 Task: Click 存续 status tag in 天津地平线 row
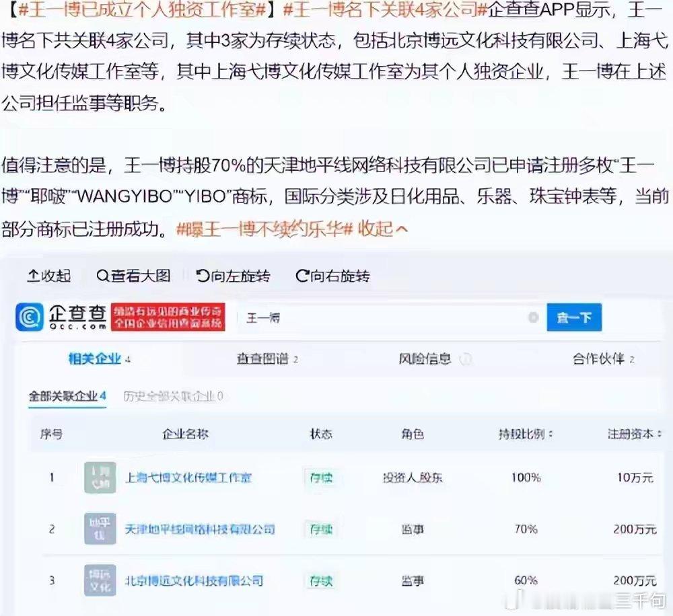point(320,529)
